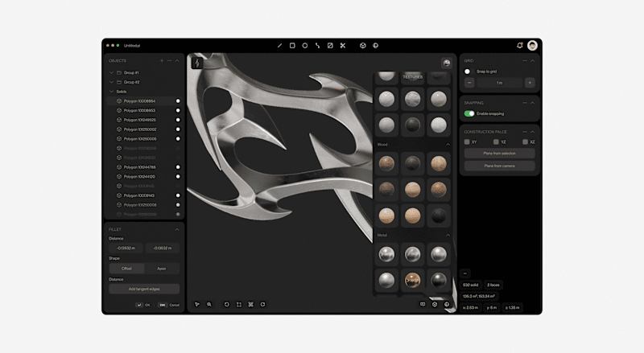Open the user profile avatar

(532, 46)
